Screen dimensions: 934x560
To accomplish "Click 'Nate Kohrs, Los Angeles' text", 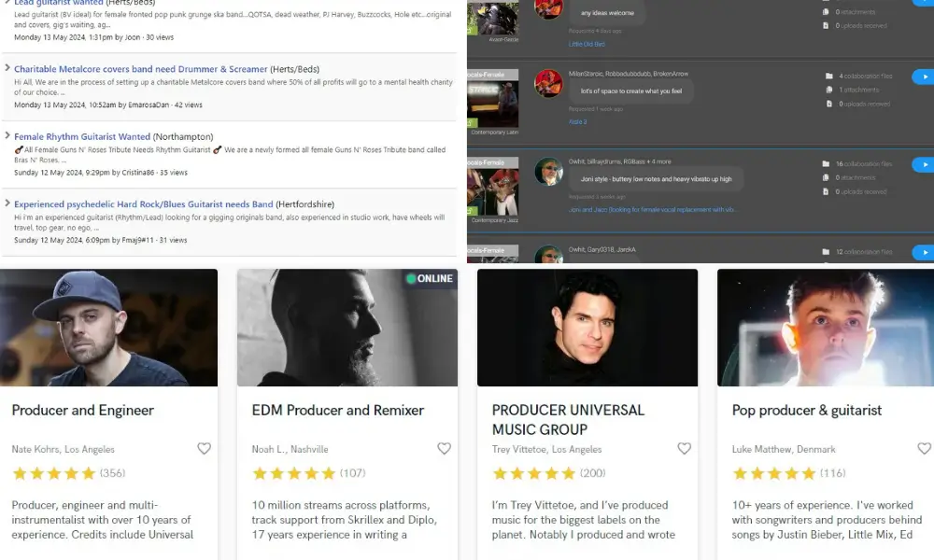I will coord(64,449).
